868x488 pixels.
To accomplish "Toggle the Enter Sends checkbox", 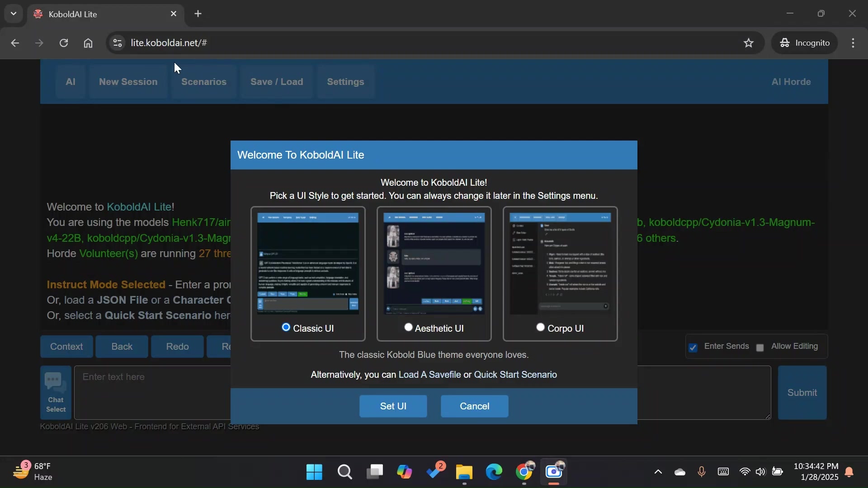I will (693, 347).
